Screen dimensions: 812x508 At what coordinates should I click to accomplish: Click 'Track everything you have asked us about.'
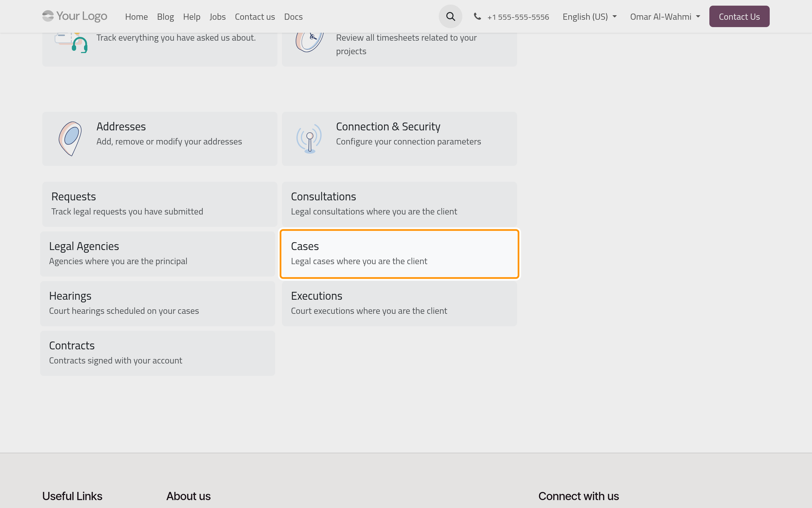tap(176, 38)
